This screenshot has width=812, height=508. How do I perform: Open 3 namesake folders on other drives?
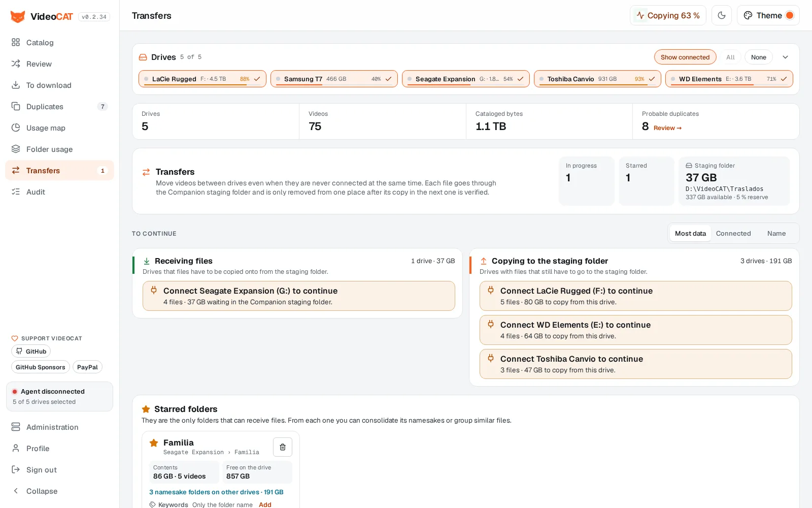pos(216,492)
